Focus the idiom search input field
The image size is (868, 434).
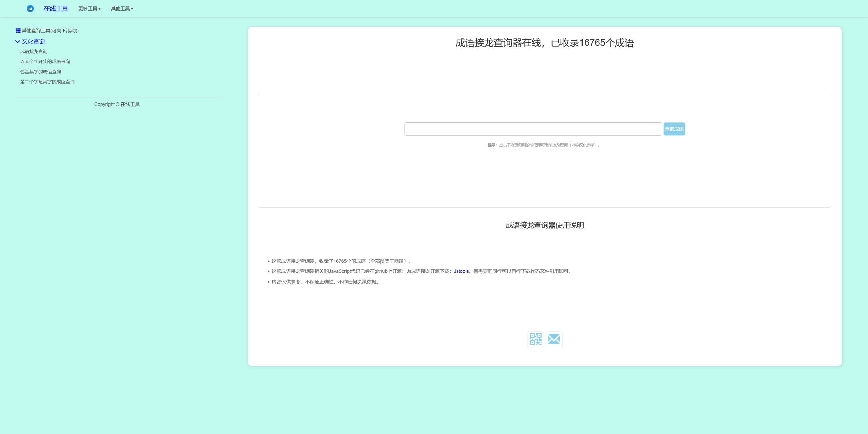533,129
